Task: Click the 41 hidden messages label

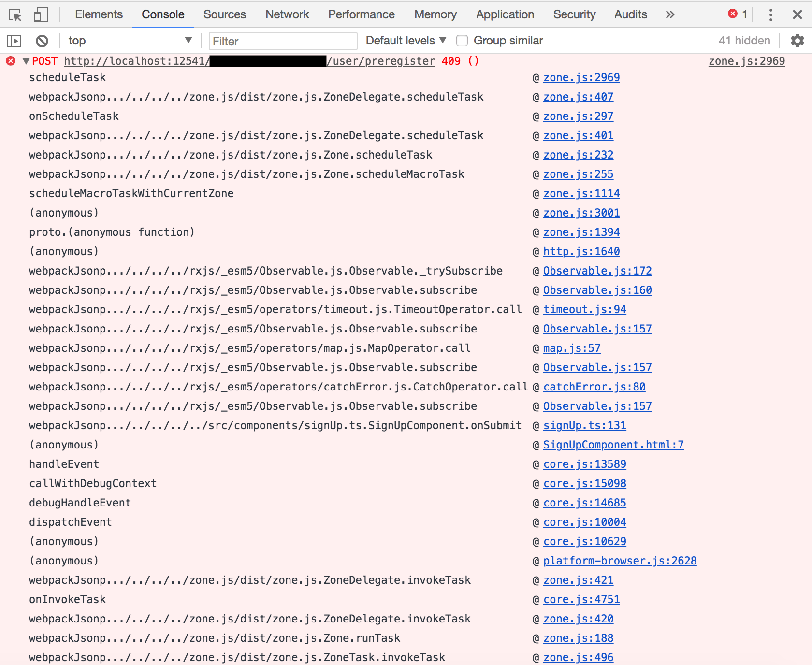Action: 744,41
